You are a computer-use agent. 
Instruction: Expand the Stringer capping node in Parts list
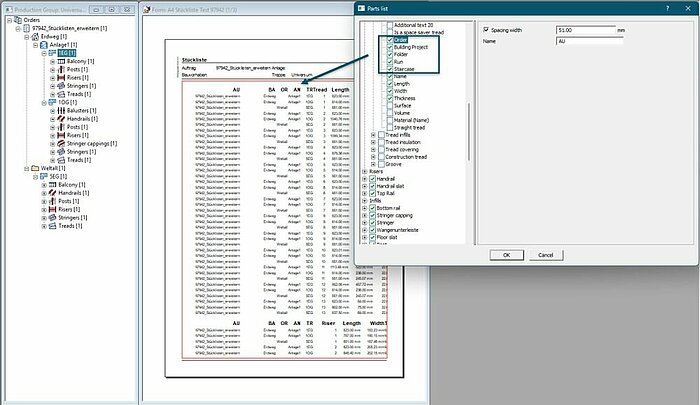365,215
